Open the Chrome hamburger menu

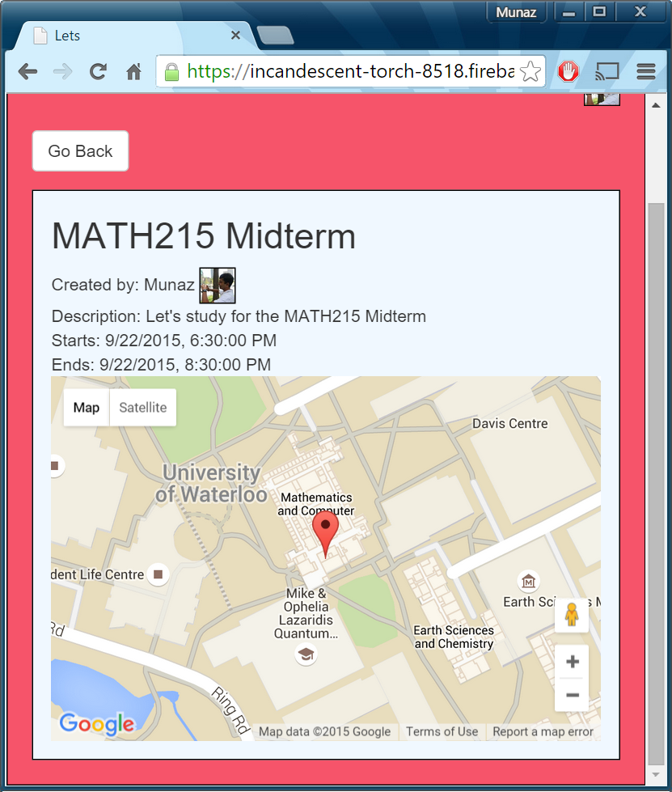pyautogui.click(x=646, y=72)
